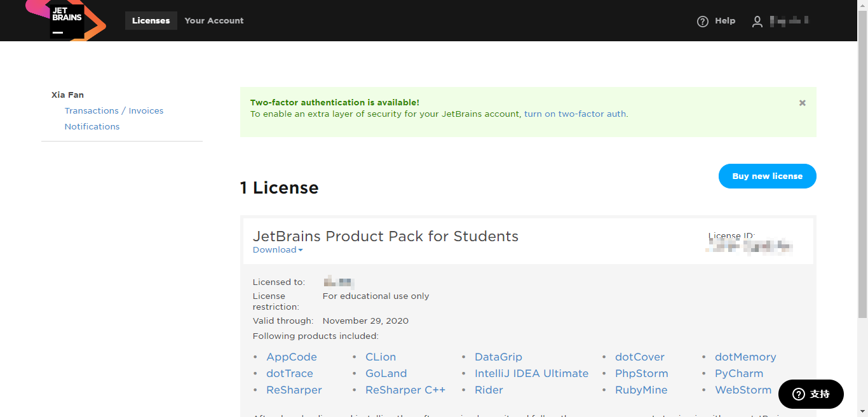Image resolution: width=868 pixels, height=417 pixels.
Task: Open the 支持 support chat widget
Action: tap(811, 394)
